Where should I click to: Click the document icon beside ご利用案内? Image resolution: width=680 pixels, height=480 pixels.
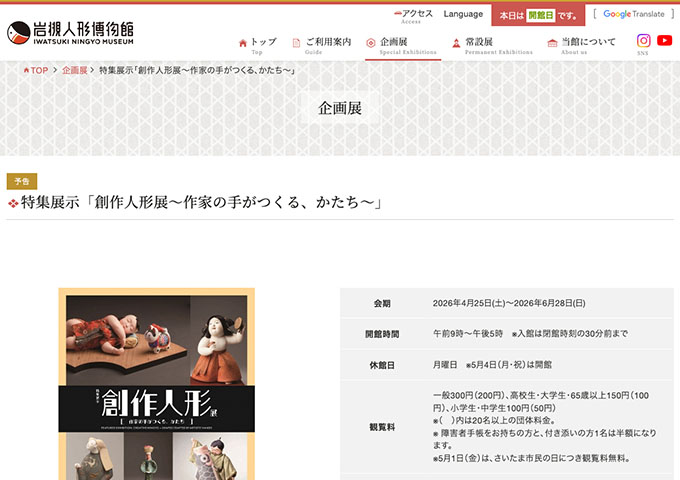(x=297, y=42)
